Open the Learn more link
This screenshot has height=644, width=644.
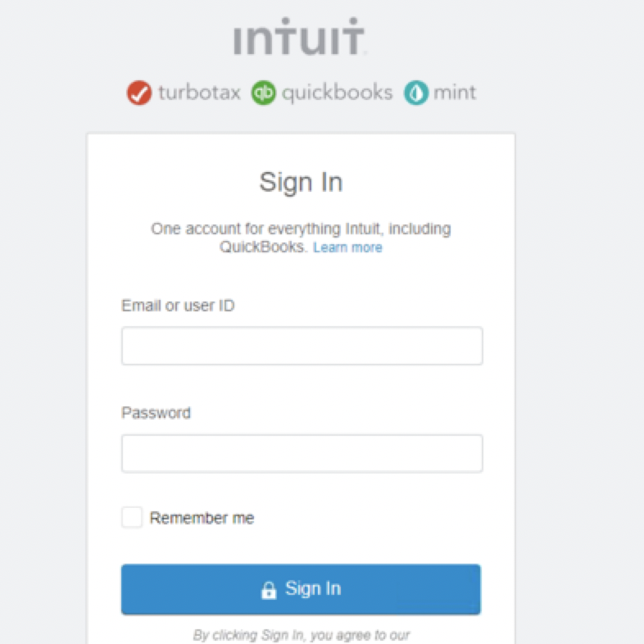(x=347, y=247)
